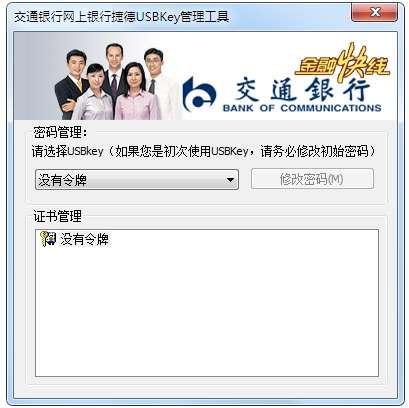Click the 证书管理 group label
The height and width of the screenshot is (408, 409).
[57, 216]
